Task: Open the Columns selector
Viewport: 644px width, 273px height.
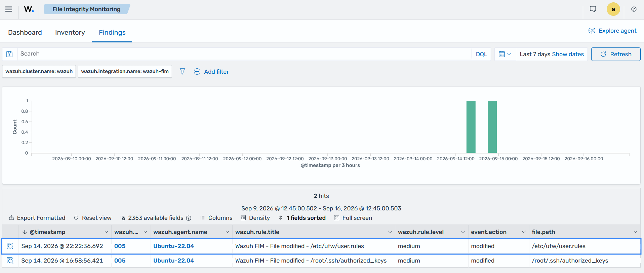Action: point(216,218)
